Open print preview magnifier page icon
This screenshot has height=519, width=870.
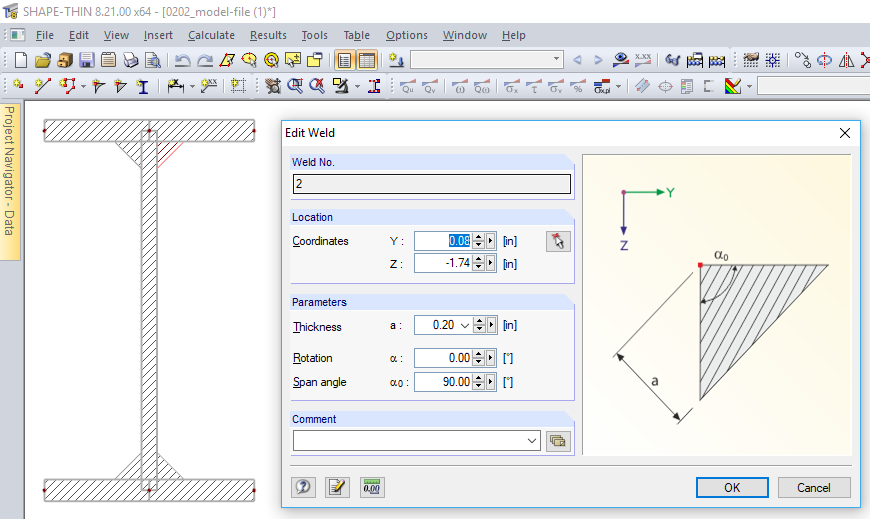152,60
